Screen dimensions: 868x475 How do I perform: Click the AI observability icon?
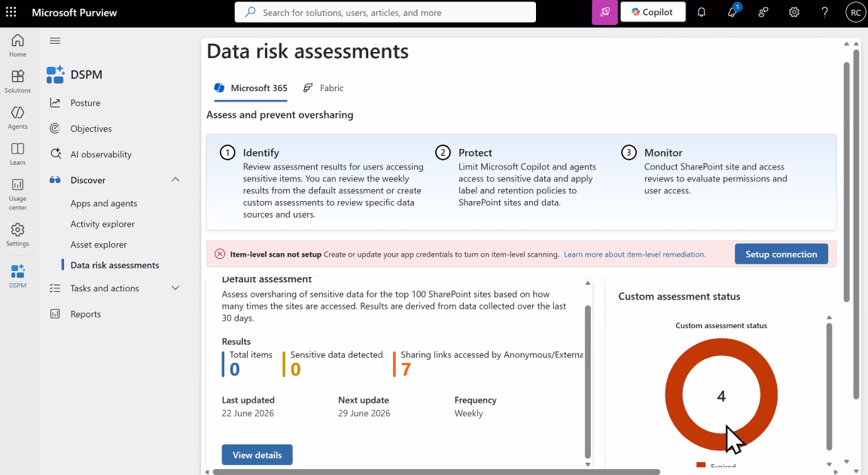[56, 154]
